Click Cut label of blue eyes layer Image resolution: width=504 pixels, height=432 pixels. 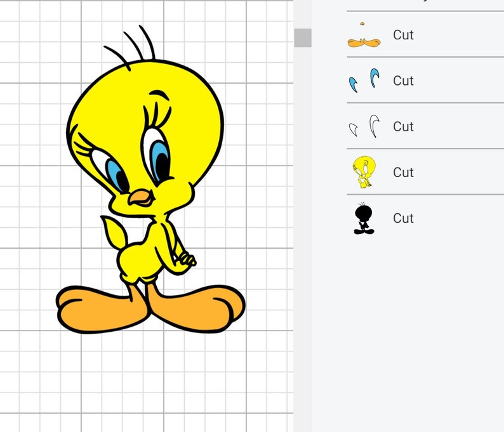click(403, 81)
